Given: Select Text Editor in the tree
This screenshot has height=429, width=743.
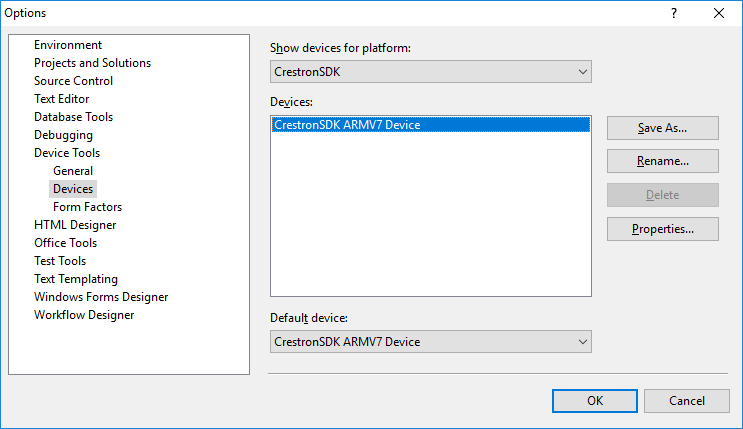Looking at the screenshot, I should pyautogui.click(x=61, y=99).
